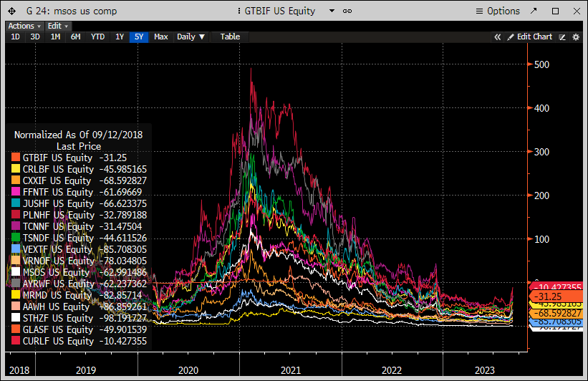Open the Options menu

click(498, 11)
